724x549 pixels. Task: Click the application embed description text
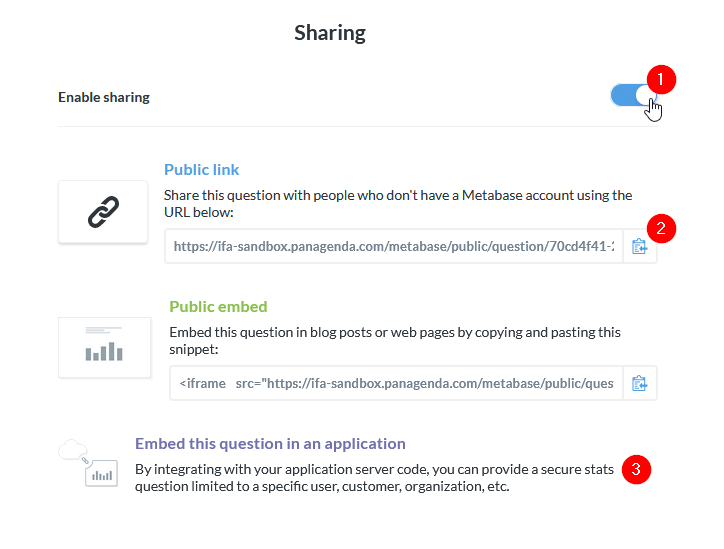tap(377, 478)
